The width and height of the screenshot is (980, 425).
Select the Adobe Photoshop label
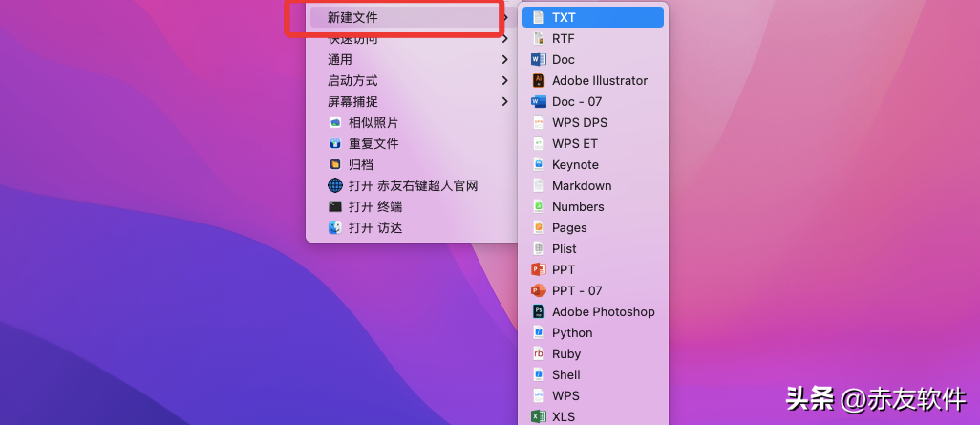[603, 312]
